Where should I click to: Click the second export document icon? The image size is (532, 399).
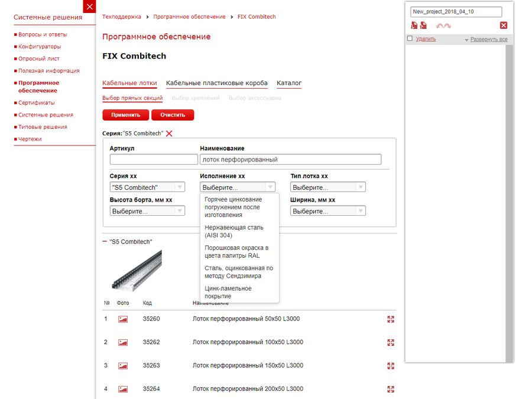424,25
